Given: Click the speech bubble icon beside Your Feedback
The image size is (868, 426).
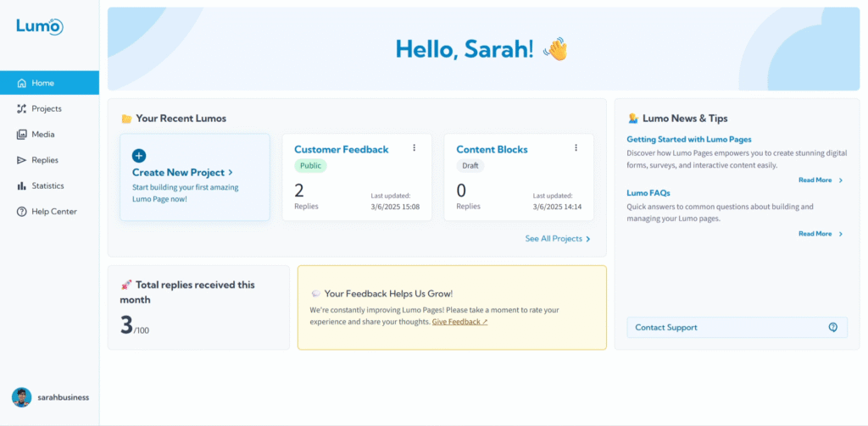Looking at the screenshot, I should [x=315, y=294].
